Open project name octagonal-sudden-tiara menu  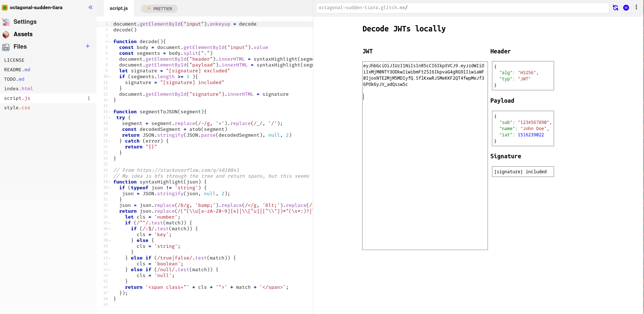pos(36,7)
